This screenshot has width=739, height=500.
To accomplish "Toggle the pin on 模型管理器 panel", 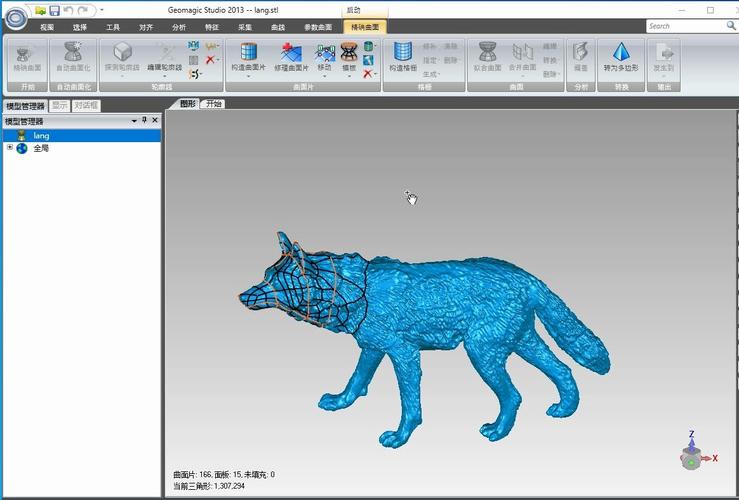I will click(144, 121).
